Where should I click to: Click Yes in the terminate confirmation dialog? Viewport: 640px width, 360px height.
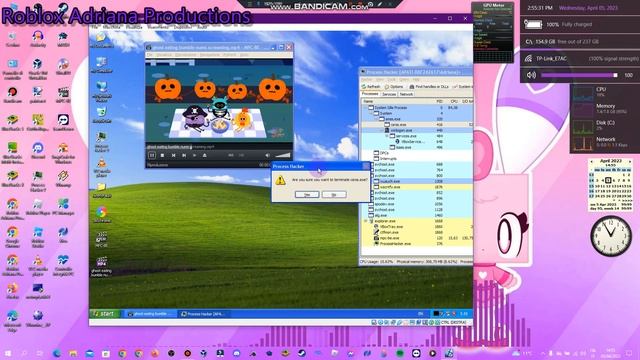click(x=307, y=195)
